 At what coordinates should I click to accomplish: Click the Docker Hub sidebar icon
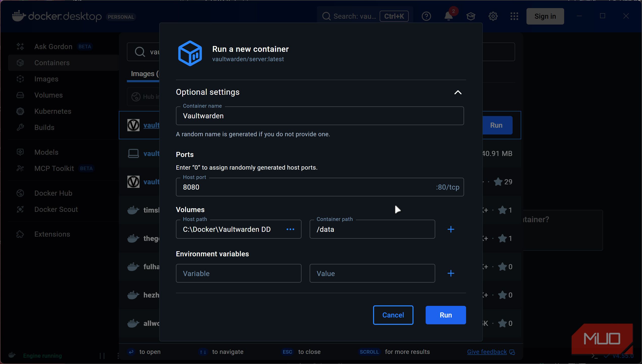pos(20,193)
